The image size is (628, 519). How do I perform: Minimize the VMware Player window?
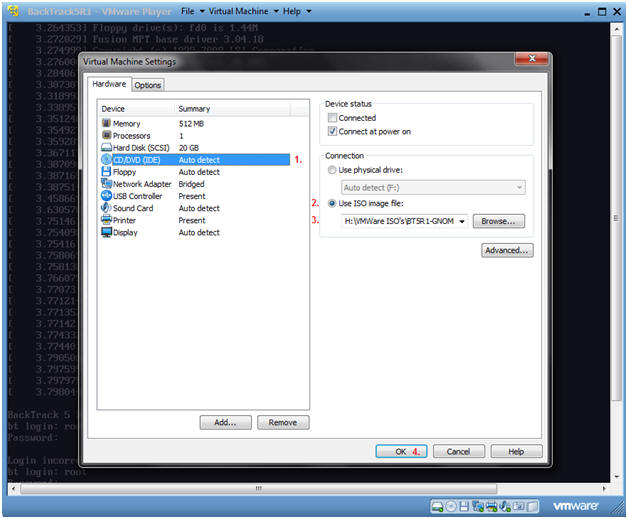[587, 13]
